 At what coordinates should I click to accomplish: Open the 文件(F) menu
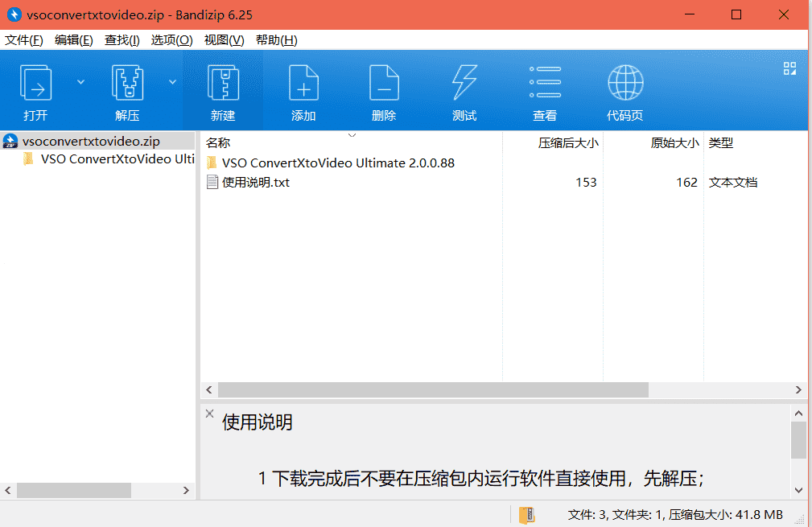coord(24,40)
